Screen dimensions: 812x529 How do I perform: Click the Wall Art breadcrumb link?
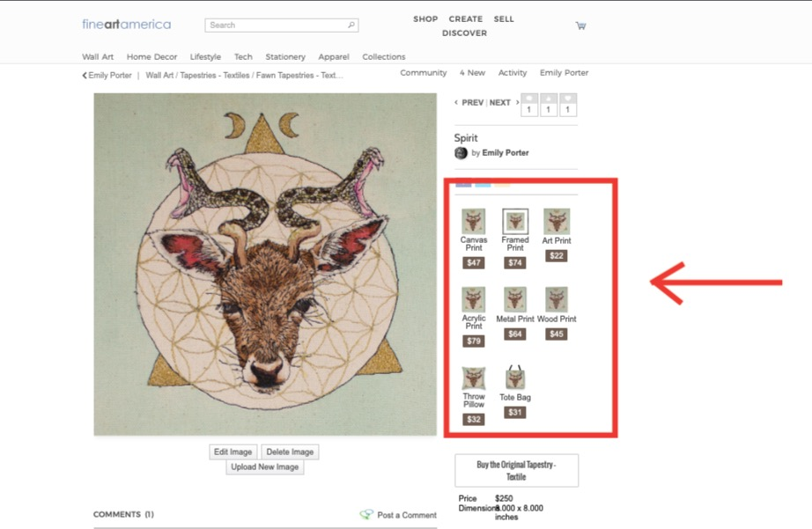tap(159, 76)
